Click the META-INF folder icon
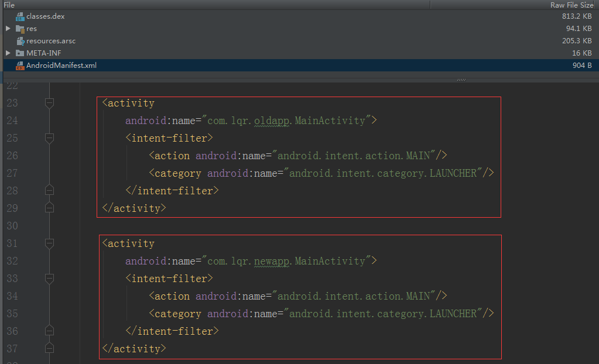The width and height of the screenshot is (599, 364). pyautogui.click(x=20, y=53)
